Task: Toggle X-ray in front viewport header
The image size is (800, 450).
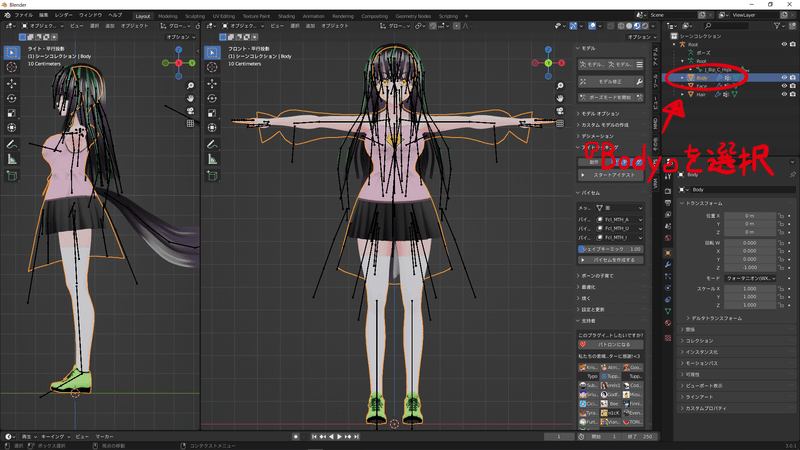Action: 611,26
